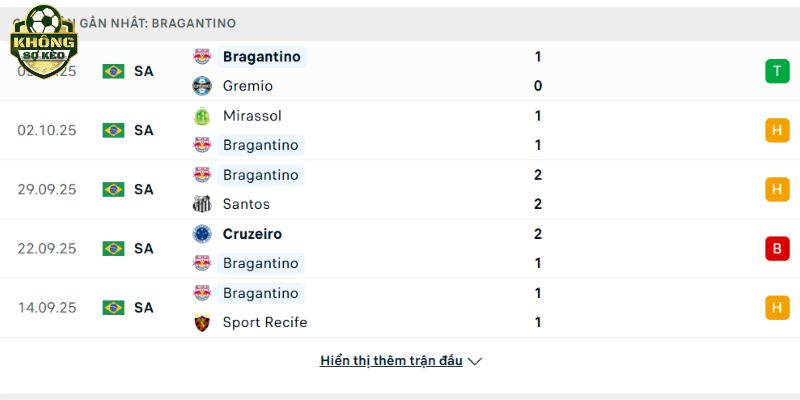The height and width of the screenshot is (400, 800).
Task: Click the orange H badge for Santos match
Action: [x=777, y=189]
